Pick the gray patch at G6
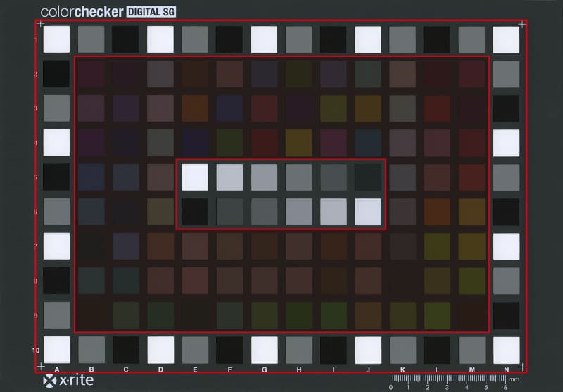 265,212
